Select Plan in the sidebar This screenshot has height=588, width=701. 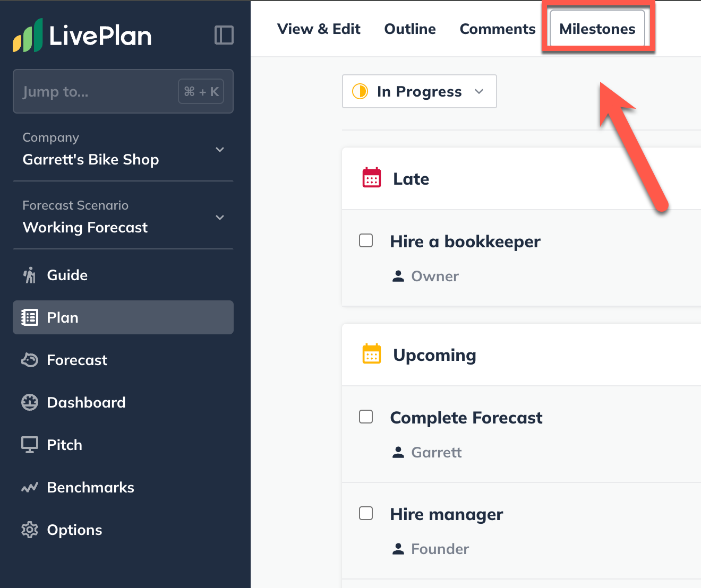[x=123, y=317]
